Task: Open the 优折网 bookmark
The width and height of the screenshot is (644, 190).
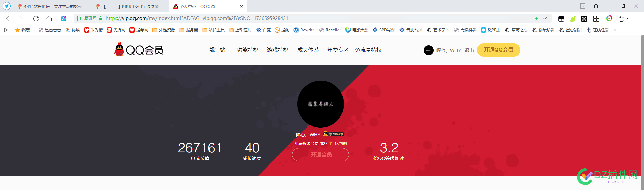Action: [116, 30]
